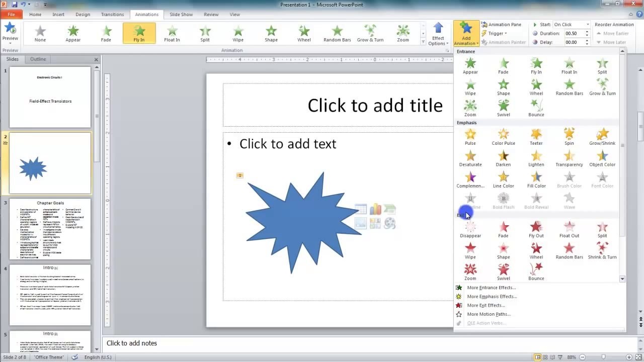Open Animation group dialog launcher
The height and width of the screenshot is (362, 644).
pos(447,51)
